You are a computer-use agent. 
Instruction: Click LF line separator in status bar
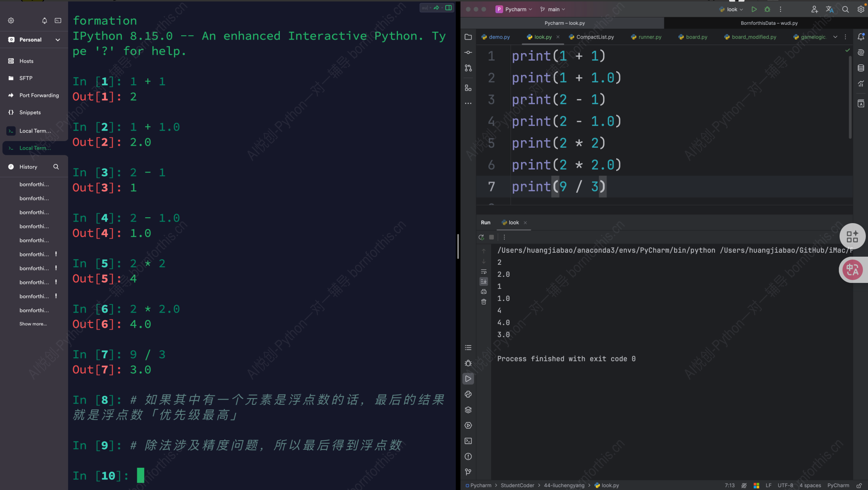(x=769, y=485)
